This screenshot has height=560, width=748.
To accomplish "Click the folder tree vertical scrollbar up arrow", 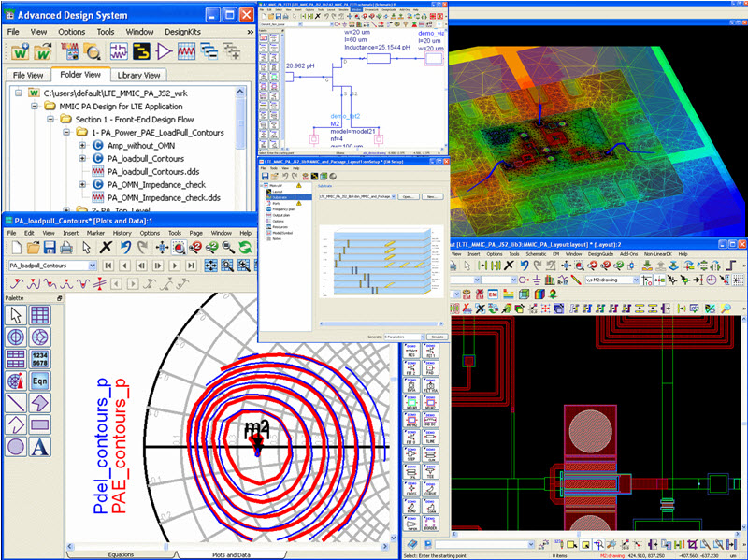I will (240, 92).
